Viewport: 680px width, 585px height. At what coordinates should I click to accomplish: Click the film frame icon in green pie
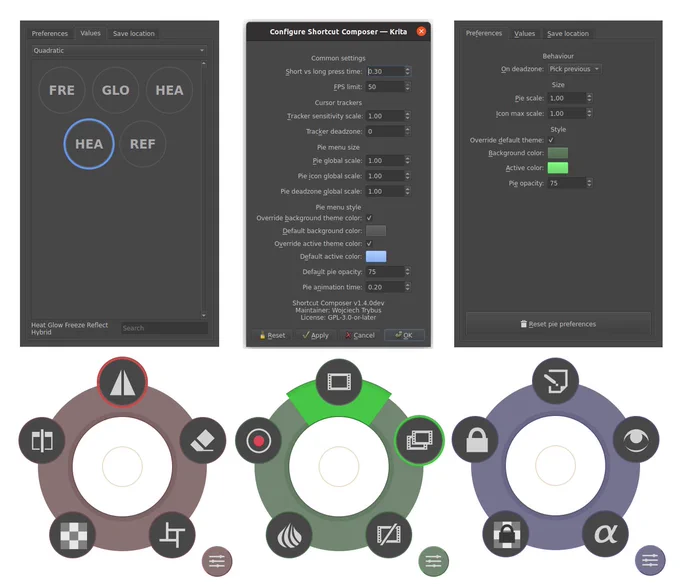pos(339,382)
